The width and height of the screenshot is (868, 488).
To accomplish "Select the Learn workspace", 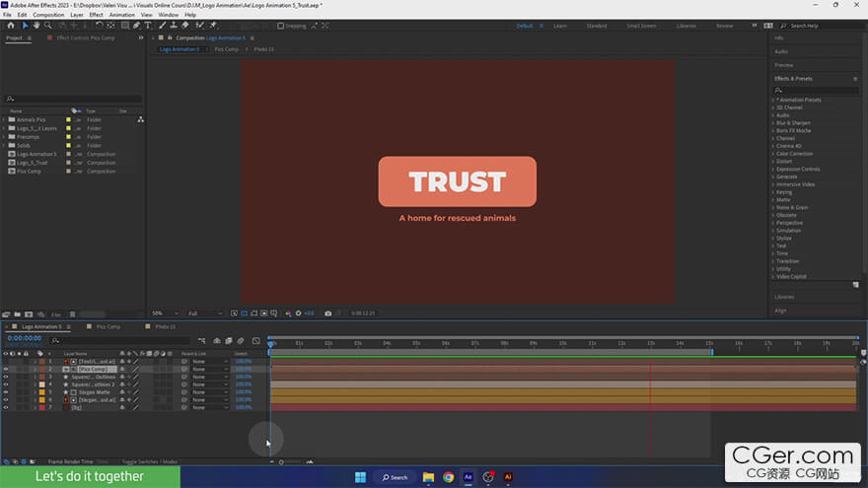I will (x=559, y=26).
